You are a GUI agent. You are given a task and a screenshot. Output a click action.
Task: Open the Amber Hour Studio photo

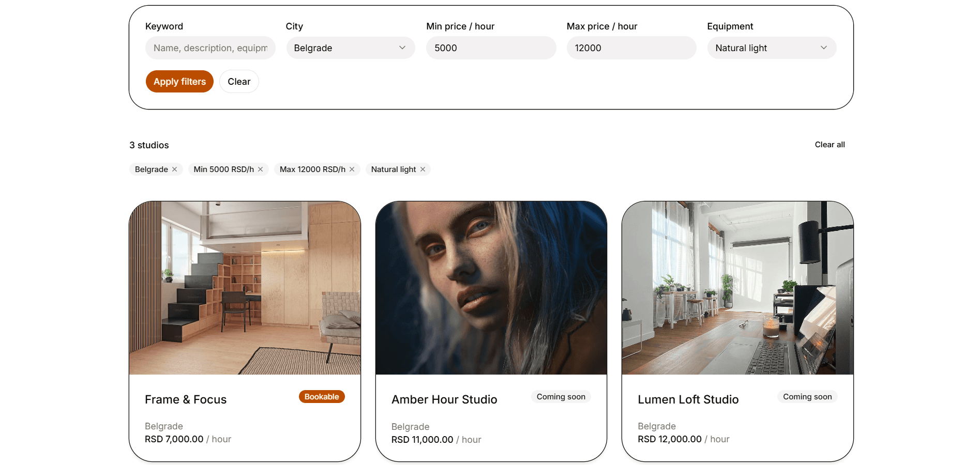[491, 288]
